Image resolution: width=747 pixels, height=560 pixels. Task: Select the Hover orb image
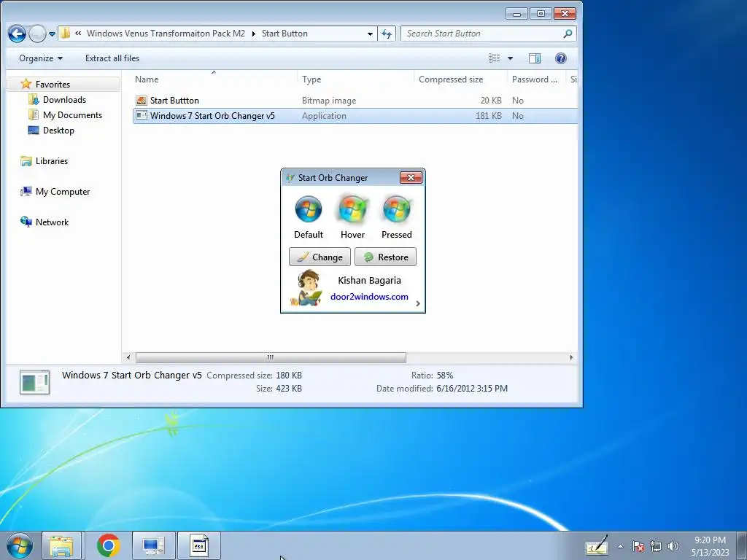point(352,209)
